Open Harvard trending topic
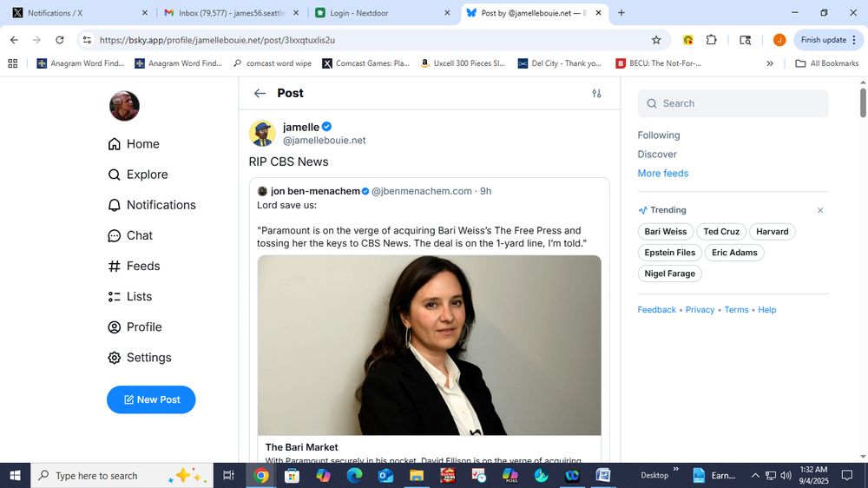The height and width of the screenshot is (488, 868). 773,232
